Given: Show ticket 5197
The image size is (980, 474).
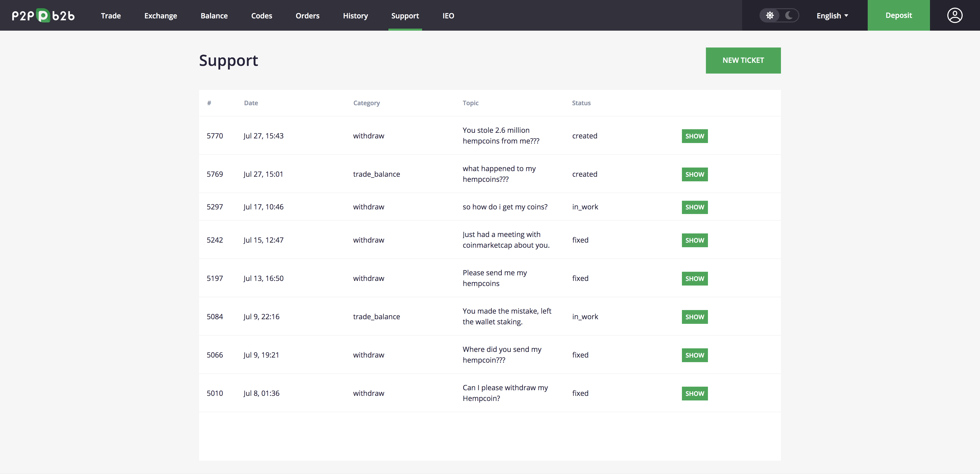Looking at the screenshot, I should point(695,279).
